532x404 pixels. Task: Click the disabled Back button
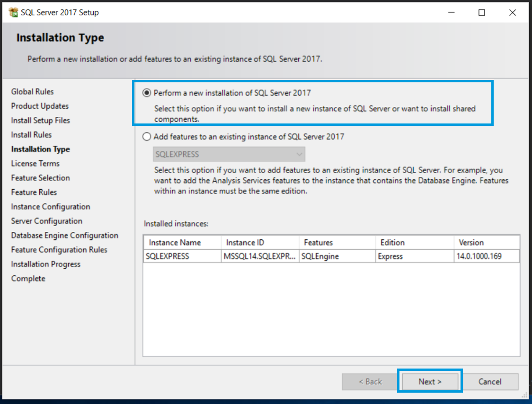click(370, 382)
